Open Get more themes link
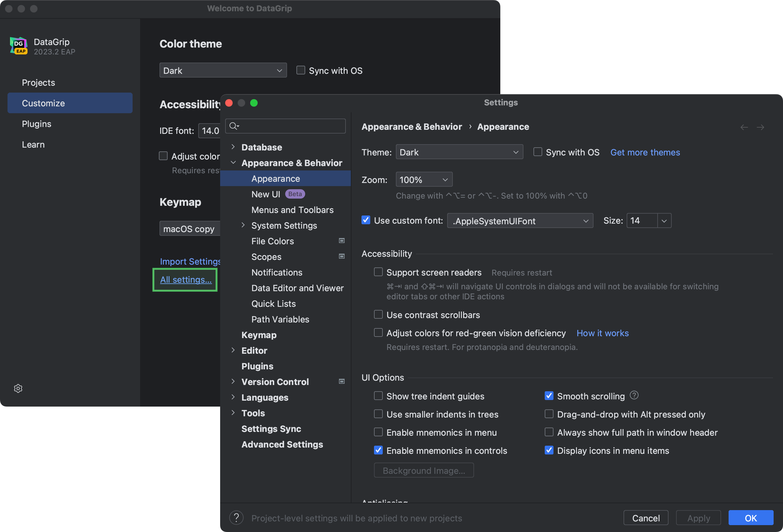 coord(644,152)
